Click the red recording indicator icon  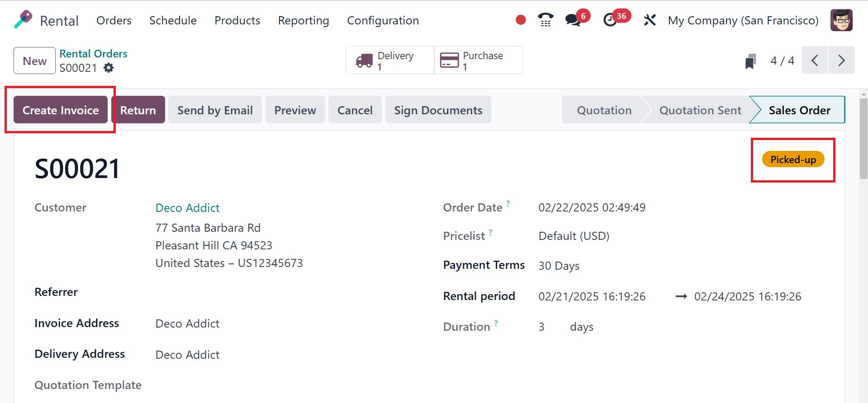tap(521, 20)
